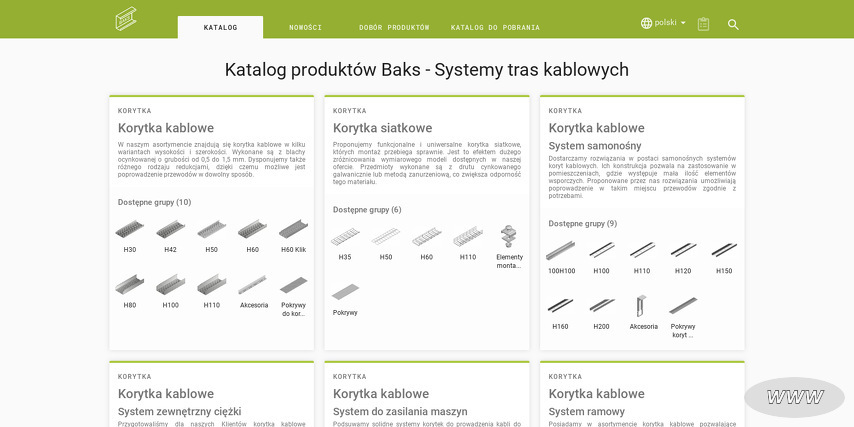Open the 100H100 self-supporting group
The image size is (854, 427).
pos(561,258)
